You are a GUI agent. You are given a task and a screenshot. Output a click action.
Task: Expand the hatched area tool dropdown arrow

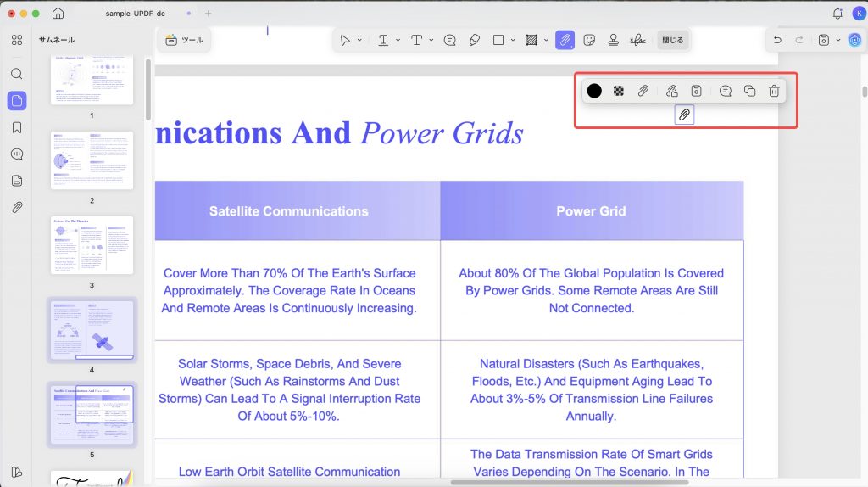pyautogui.click(x=546, y=40)
